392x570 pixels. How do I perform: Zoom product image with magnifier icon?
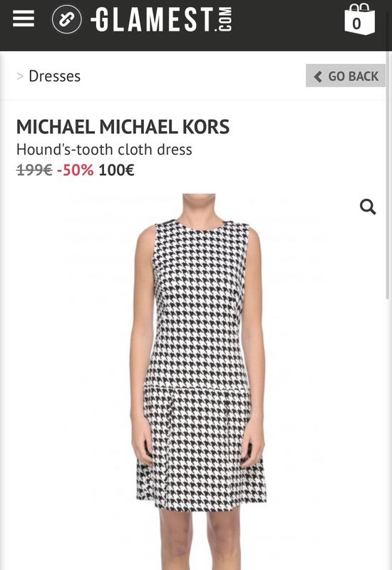point(368,207)
